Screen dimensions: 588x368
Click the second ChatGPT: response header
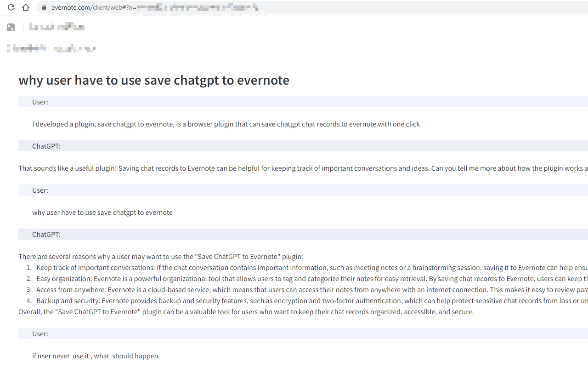46,234
